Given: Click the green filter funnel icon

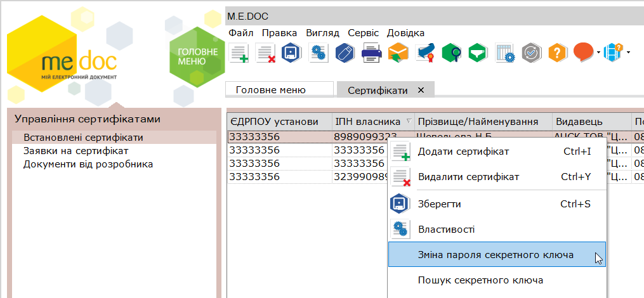Looking at the screenshot, I should (478, 53).
